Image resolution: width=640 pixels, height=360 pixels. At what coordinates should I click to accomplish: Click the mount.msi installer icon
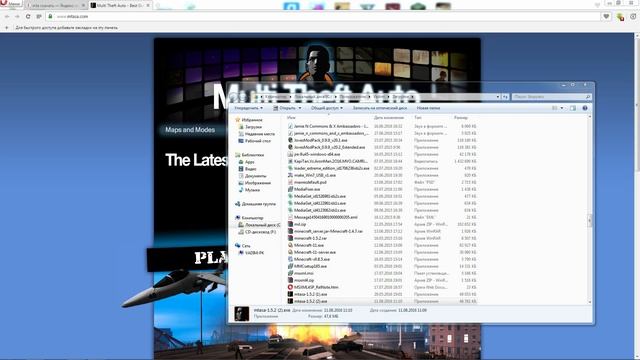(290, 273)
